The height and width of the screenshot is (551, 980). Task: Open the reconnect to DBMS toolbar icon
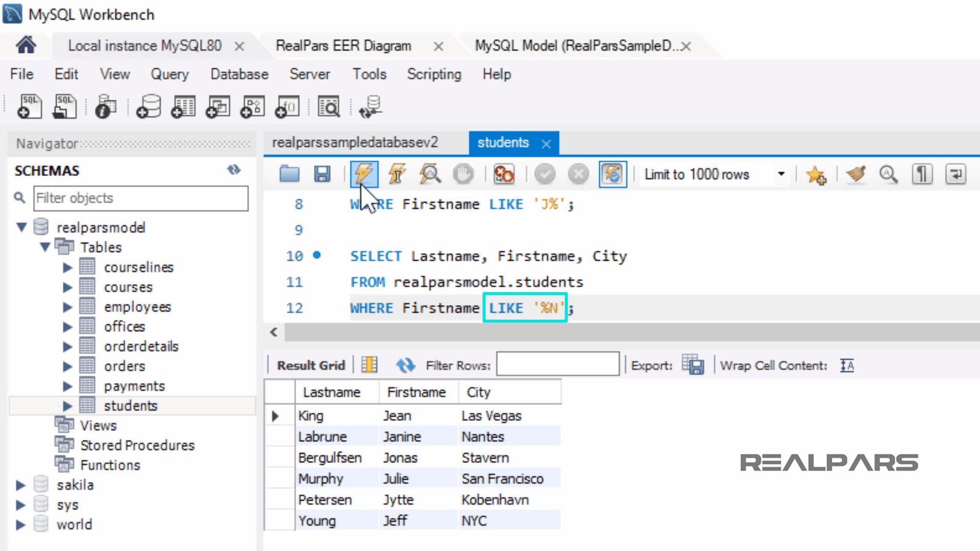pos(370,107)
